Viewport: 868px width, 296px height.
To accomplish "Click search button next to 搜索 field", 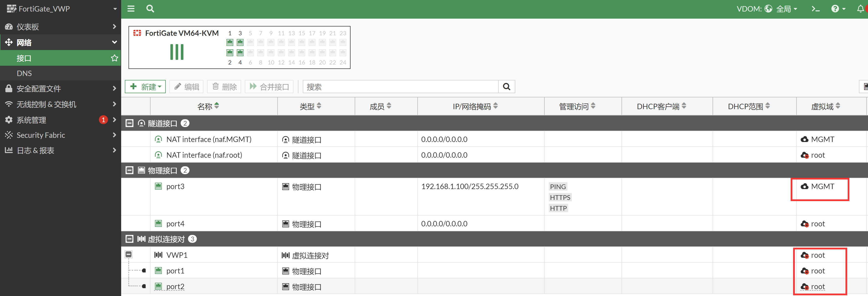I will [x=506, y=87].
